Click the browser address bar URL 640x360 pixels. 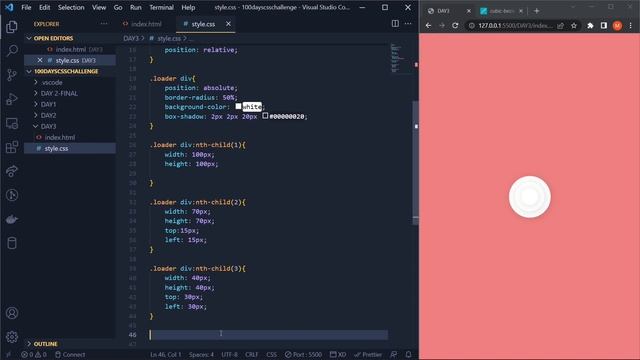coord(515,25)
